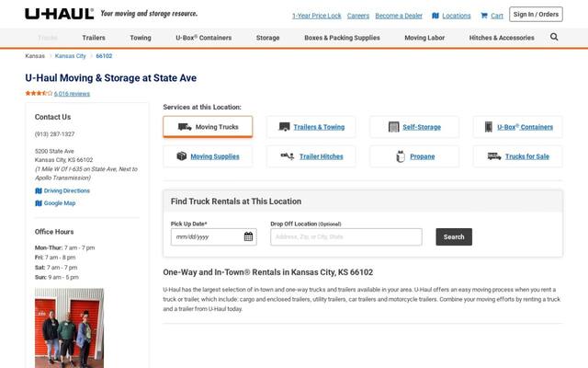Open Trucks for Sale link
The image size is (588, 368).
tap(527, 156)
